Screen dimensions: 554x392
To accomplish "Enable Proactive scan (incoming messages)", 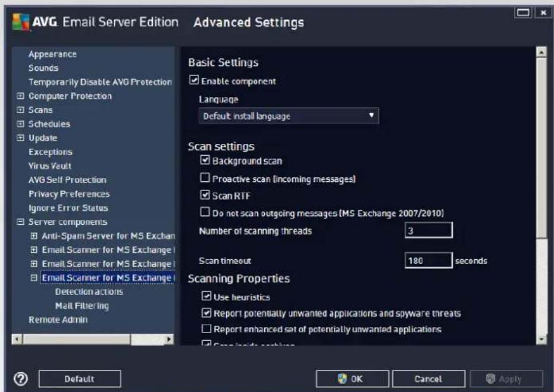I will 205,178.
